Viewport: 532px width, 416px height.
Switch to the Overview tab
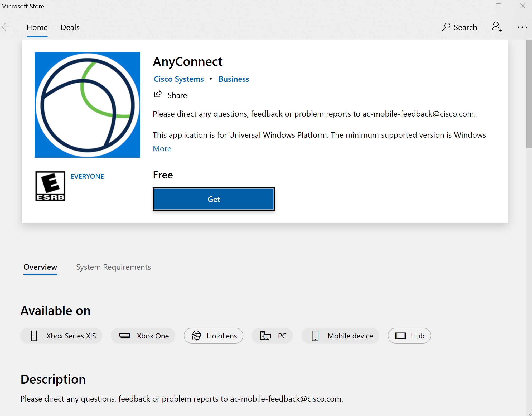40,267
